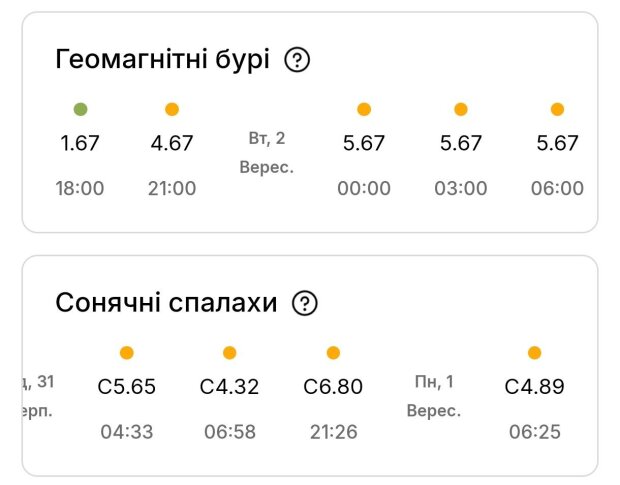This screenshot has height=485, width=620.
Task: Select the 5.67 reading at 03:00
Action: click(461, 143)
